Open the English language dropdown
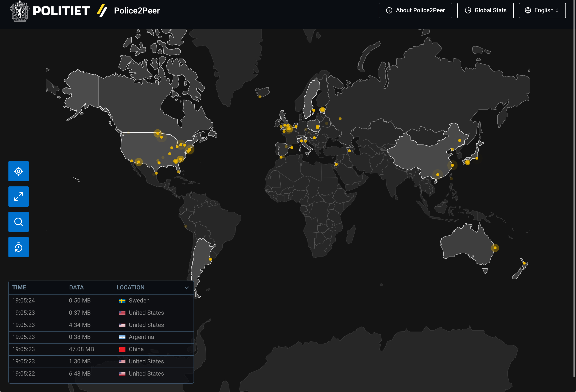Image resolution: width=576 pixels, height=392 pixels. click(x=542, y=10)
